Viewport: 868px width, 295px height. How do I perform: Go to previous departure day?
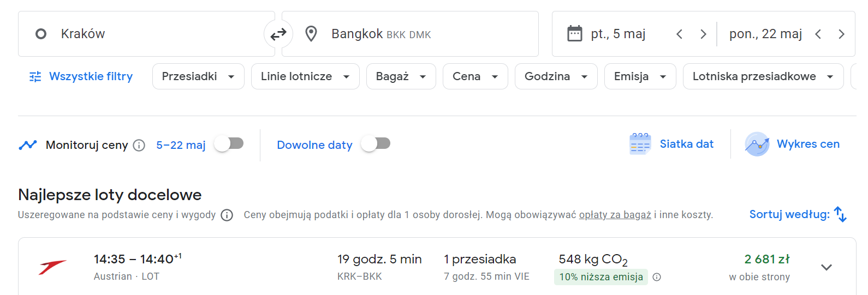point(679,34)
